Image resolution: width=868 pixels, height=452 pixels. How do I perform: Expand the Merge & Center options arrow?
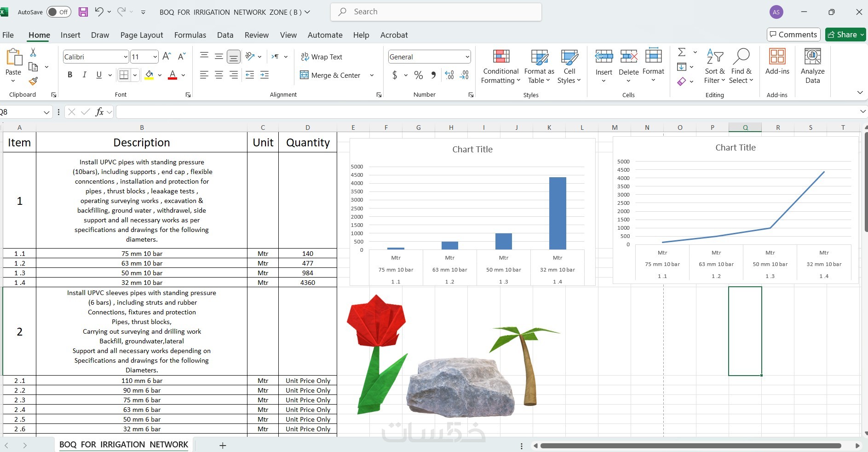(372, 75)
